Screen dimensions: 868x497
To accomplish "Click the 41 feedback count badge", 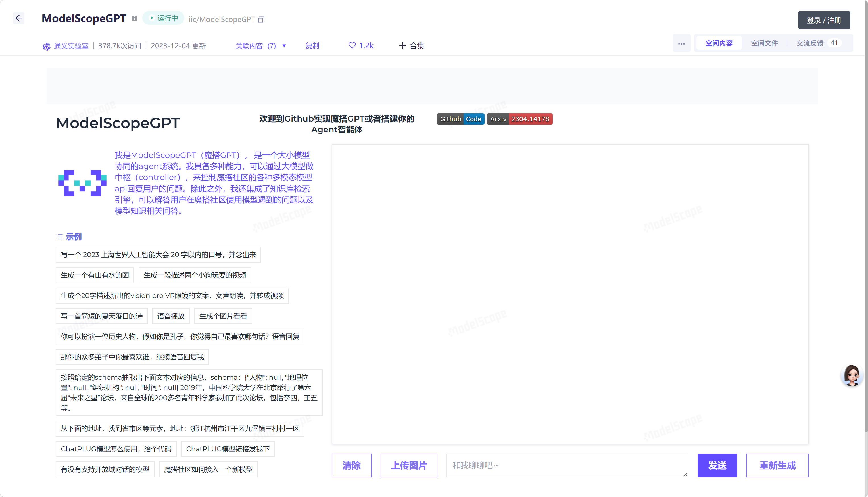I will pyautogui.click(x=834, y=43).
